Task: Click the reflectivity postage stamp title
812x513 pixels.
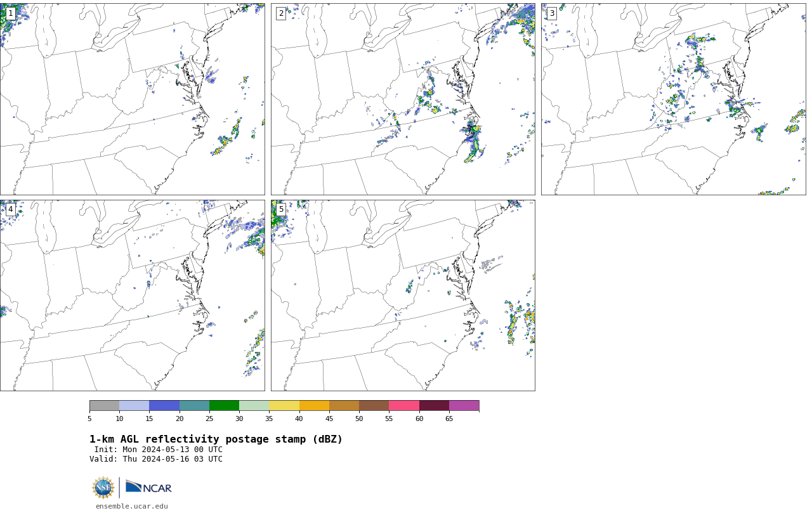Action: tap(216, 439)
